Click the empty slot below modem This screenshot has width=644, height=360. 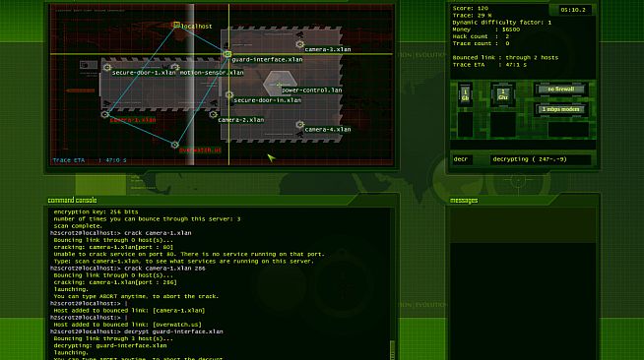(x=568, y=130)
